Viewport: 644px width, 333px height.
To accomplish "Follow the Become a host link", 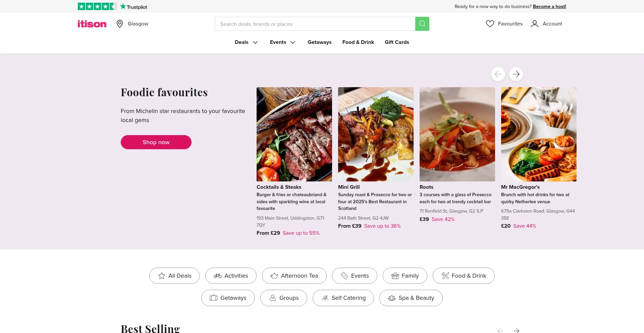I will click(x=549, y=6).
